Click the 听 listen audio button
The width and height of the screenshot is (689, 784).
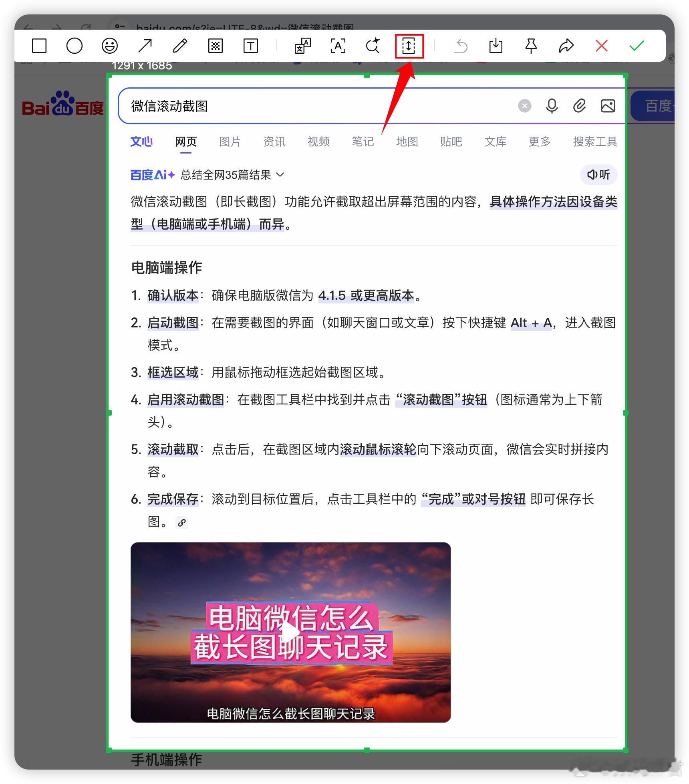598,174
